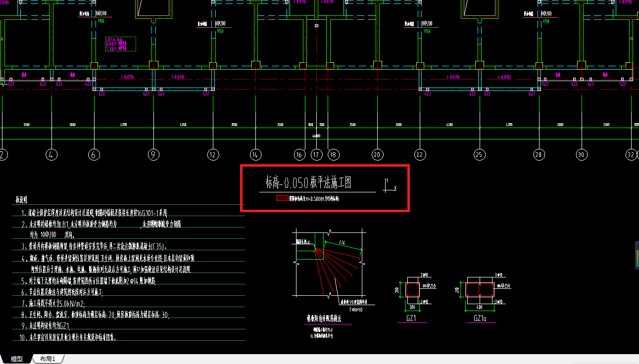Select the φ6@250 stirrup label on GZ1a
This screenshot has height=364, width=639.
coord(502,285)
